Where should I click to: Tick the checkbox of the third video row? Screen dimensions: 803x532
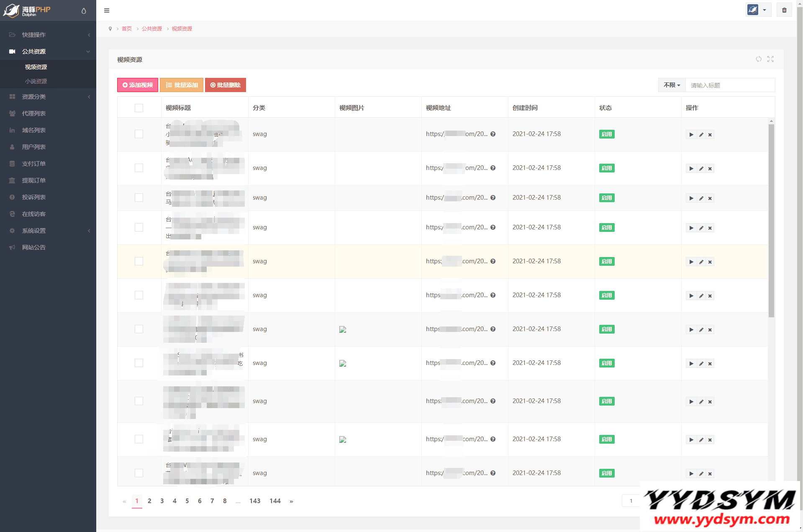pos(139,198)
